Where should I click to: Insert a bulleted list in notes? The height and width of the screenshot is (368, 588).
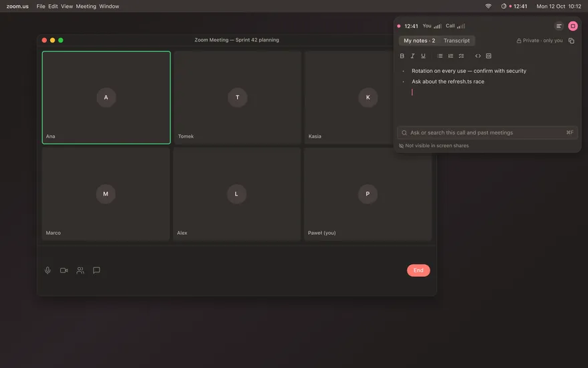440,56
